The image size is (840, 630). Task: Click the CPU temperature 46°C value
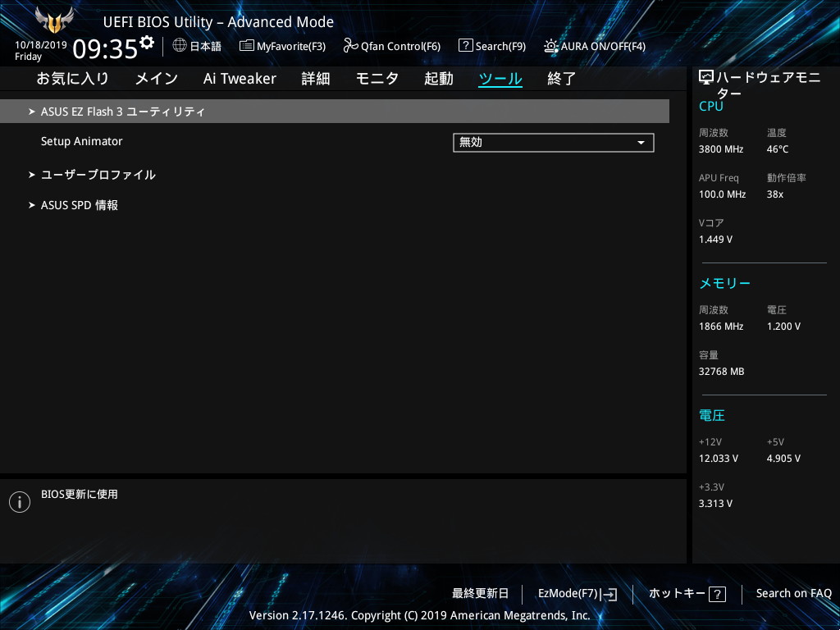click(778, 149)
